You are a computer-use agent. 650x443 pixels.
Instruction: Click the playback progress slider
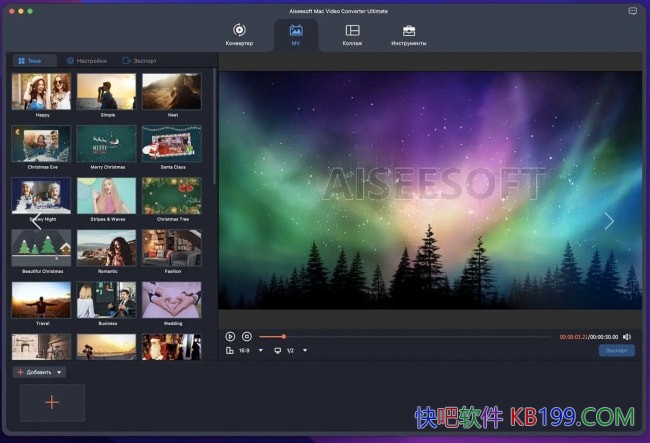click(x=400, y=337)
